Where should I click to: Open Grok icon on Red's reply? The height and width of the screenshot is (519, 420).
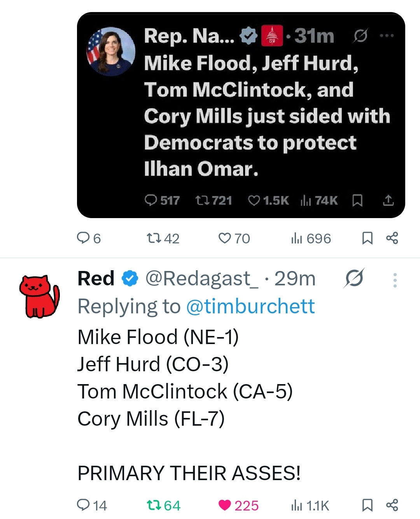coord(354,278)
